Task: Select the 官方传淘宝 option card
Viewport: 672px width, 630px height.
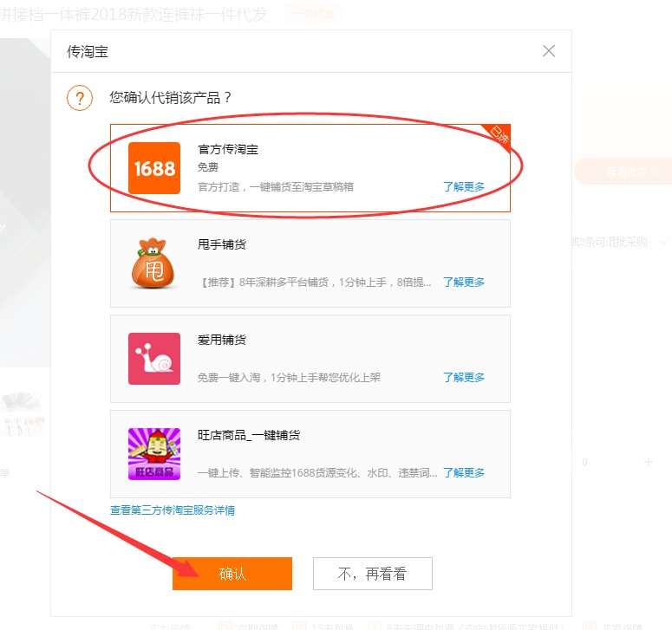Action: point(310,168)
